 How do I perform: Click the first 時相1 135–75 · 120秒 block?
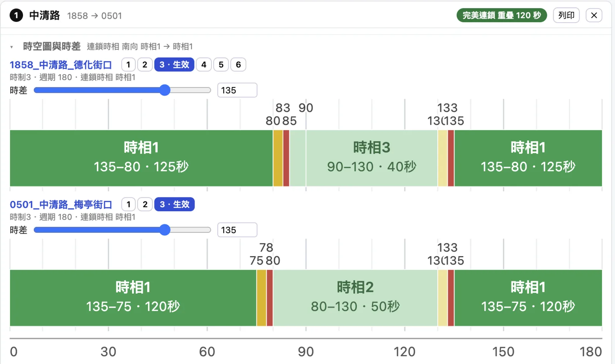click(x=133, y=298)
